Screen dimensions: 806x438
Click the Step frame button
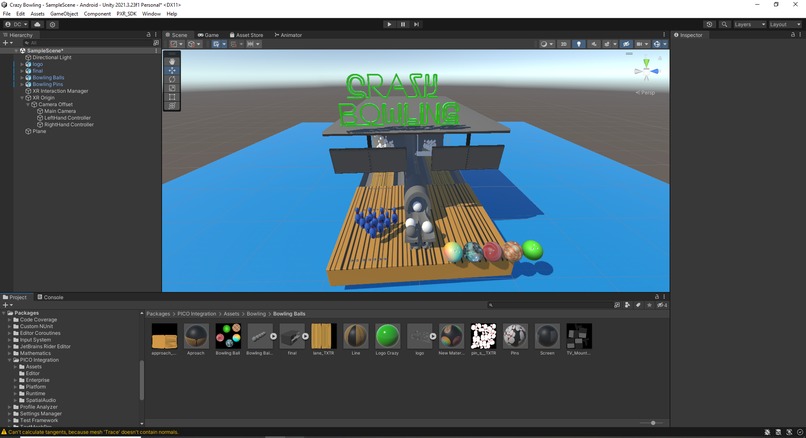tap(416, 24)
